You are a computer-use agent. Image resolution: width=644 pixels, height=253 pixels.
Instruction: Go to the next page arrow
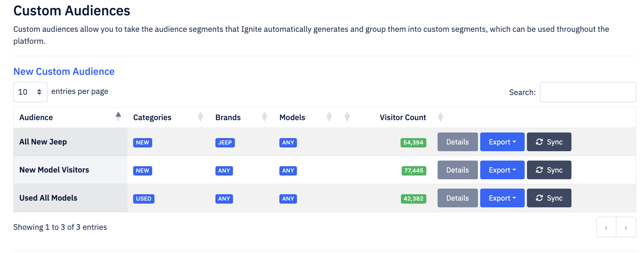coord(626,227)
